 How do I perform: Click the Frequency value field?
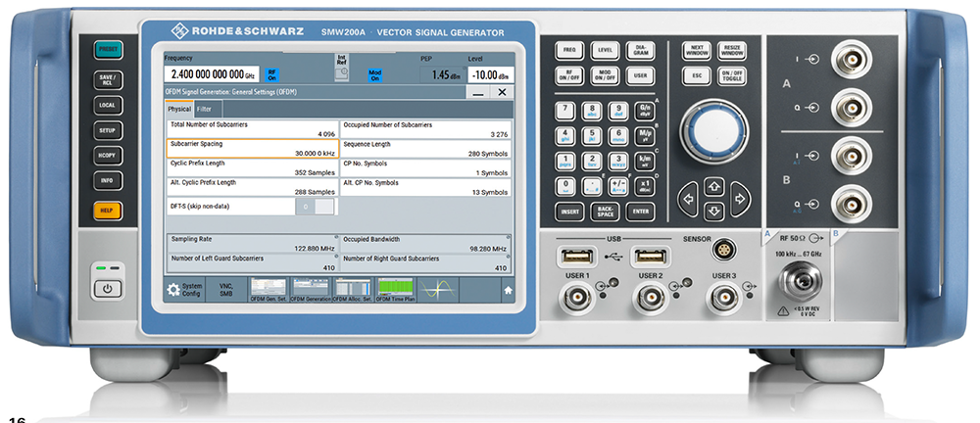(211, 74)
